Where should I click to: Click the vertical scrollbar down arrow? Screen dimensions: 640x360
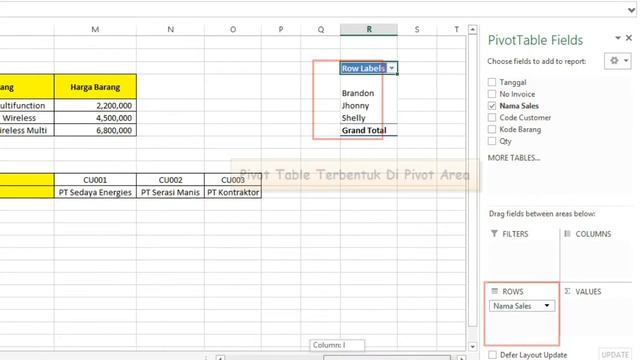(472, 347)
